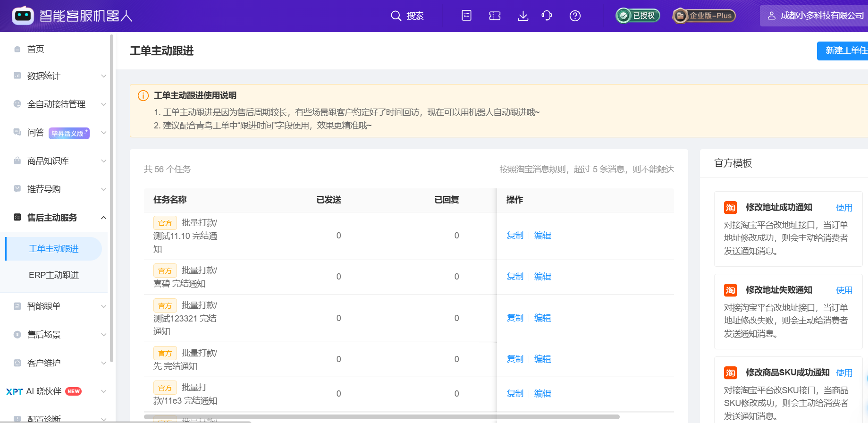Click the download icon in header
The image size is (868, 423).
tap(523, 16)
